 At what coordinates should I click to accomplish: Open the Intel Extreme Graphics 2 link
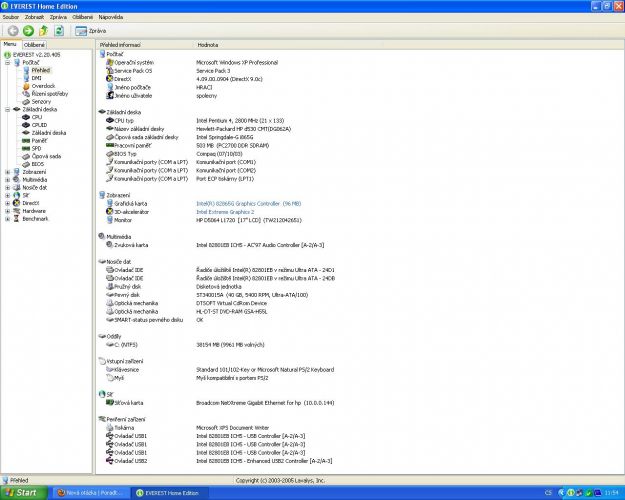click(x=225, y=212)
